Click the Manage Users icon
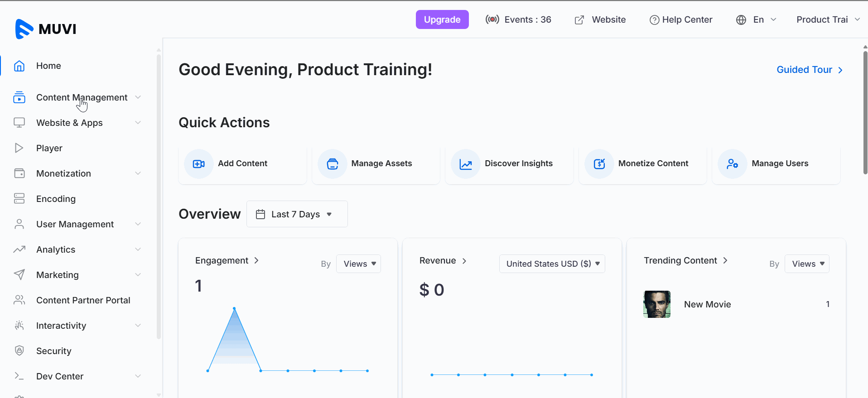868x398 pixels. click(x=732, y=164)
